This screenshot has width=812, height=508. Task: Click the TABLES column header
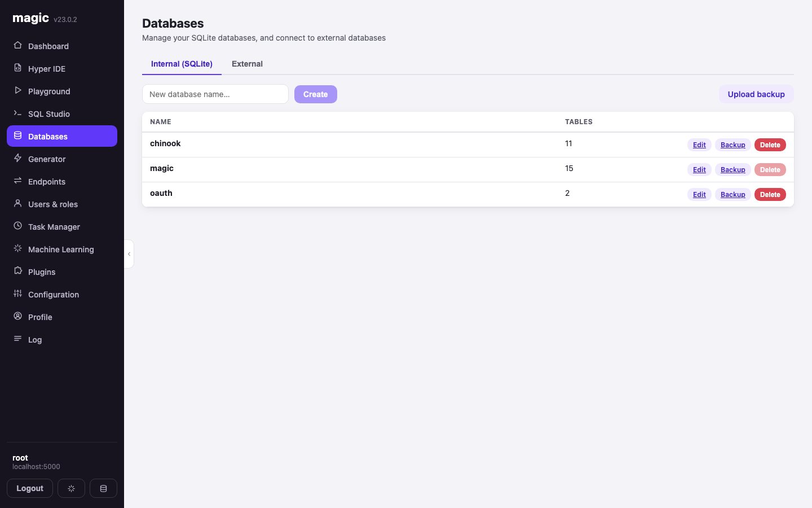[x=579, y=122]
